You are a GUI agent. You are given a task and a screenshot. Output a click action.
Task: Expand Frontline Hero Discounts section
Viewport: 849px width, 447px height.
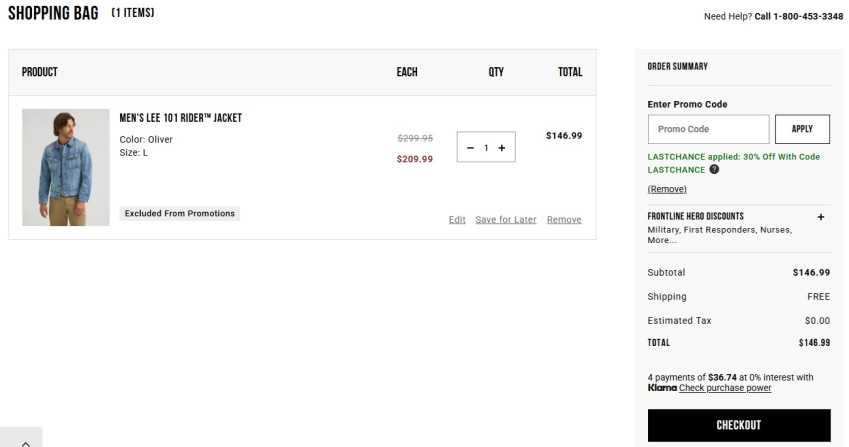[821, 216]
